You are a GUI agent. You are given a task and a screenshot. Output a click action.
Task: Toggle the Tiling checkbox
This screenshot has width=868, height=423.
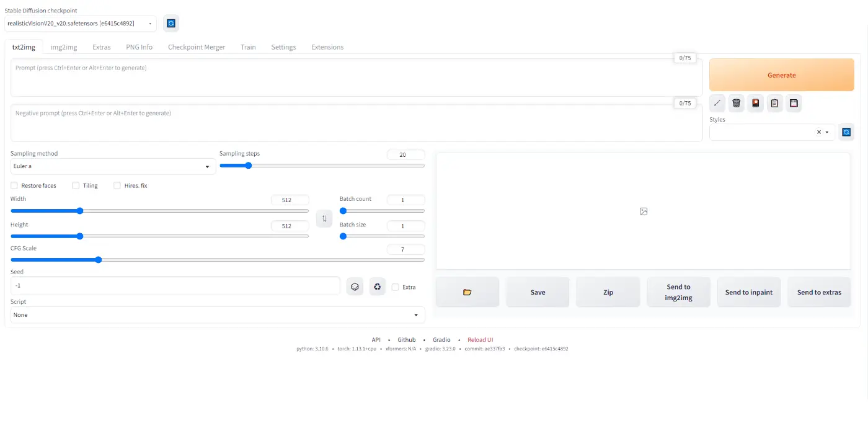point(76,185)
